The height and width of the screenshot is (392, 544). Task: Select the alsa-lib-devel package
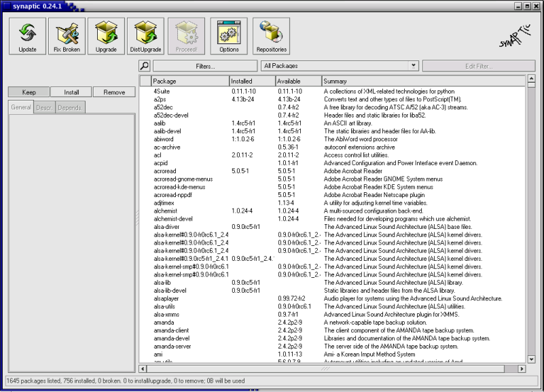pyautogui.click(x=332, y=291)
